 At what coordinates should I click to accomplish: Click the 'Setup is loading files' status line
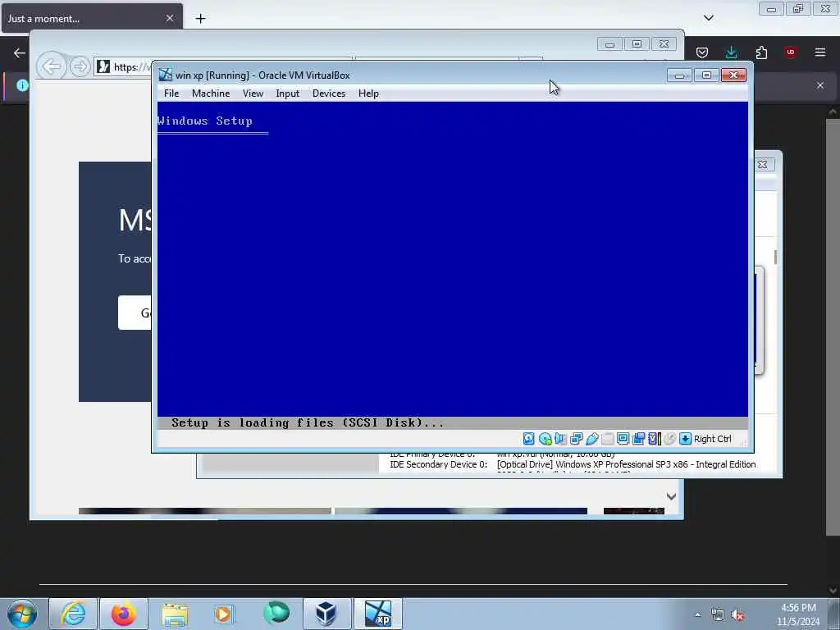point(308,422)
